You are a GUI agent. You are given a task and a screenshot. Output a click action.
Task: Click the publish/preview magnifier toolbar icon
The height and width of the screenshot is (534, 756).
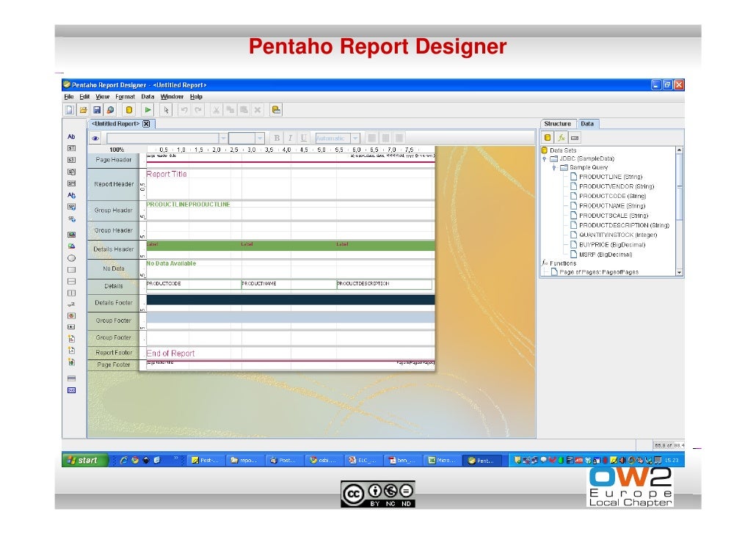pos(110,110)
